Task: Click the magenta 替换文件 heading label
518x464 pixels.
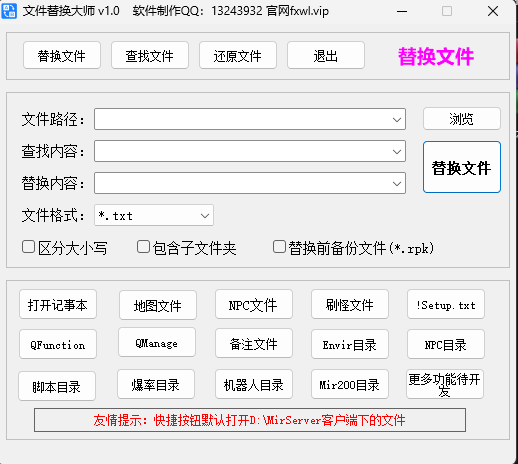Action: coord(436,56)
